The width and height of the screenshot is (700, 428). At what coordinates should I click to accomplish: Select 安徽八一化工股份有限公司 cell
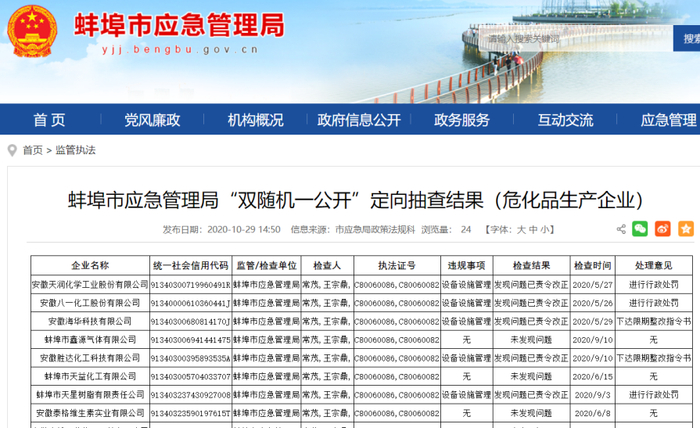tap(90, 303)
